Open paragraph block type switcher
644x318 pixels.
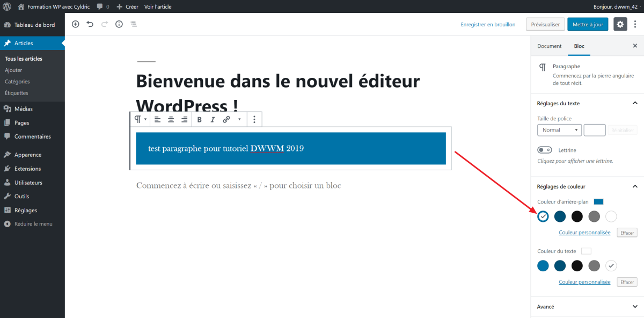(x=141, y=119)
